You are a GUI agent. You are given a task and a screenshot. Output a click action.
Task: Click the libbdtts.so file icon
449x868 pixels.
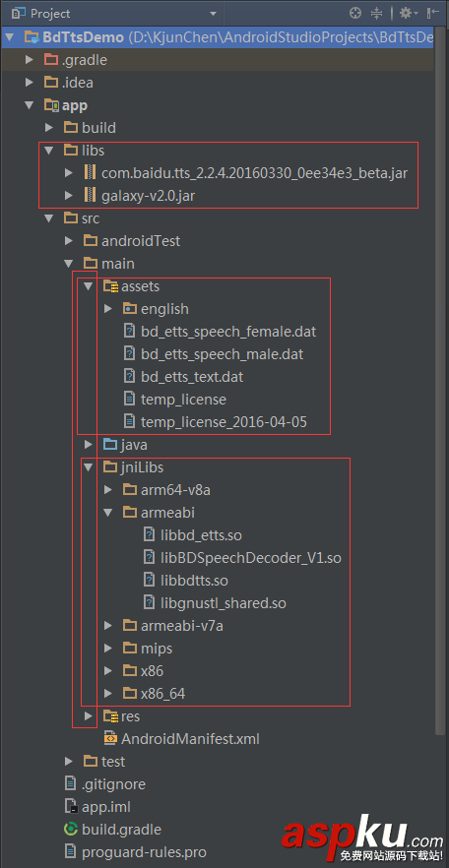(150, 581)
